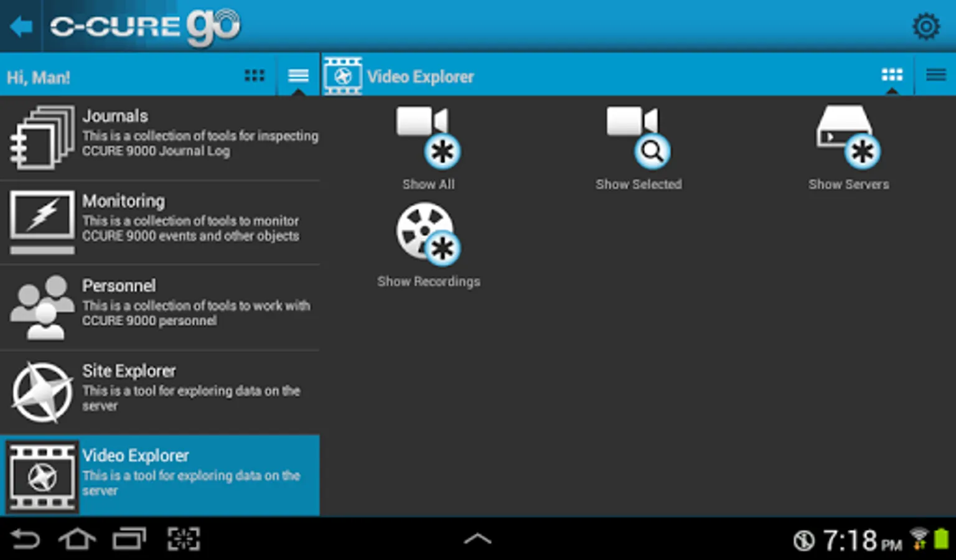Tap the Site Explorer compass icon
The width and height of the screenshot is (956, 560).
(42, 393)
